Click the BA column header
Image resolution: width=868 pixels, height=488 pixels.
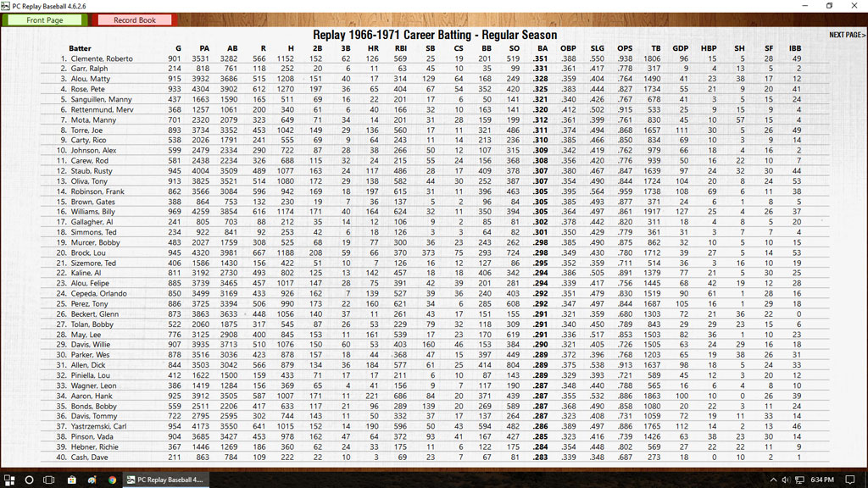point(541,48)
